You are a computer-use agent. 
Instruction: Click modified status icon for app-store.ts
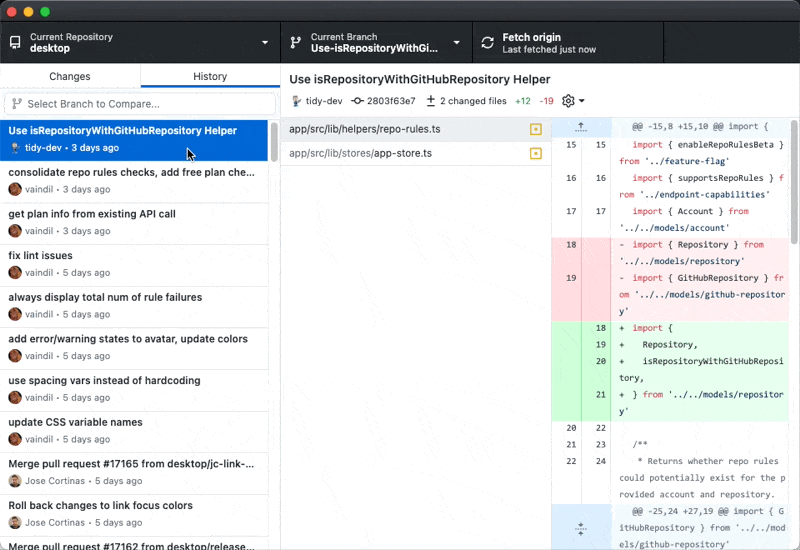click(535, 154)
